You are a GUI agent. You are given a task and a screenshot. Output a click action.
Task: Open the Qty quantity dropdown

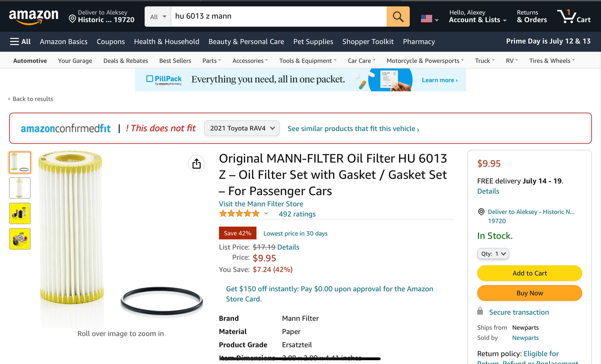[x=493, y=254]
